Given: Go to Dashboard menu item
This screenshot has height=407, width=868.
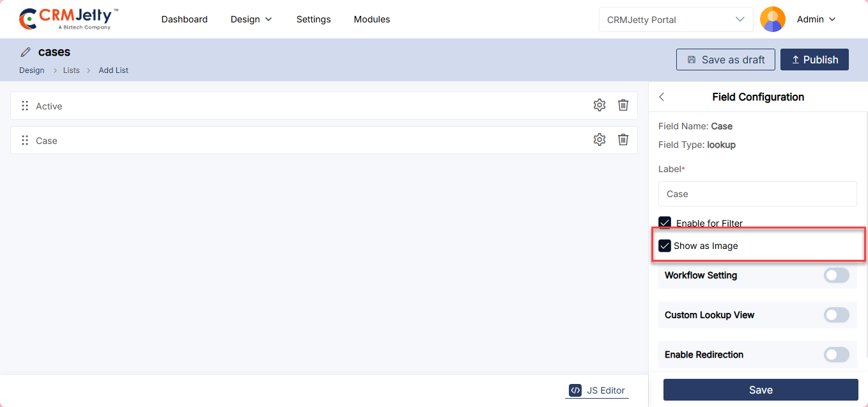Looking at the screenshot, I should [x=184, y=19].
